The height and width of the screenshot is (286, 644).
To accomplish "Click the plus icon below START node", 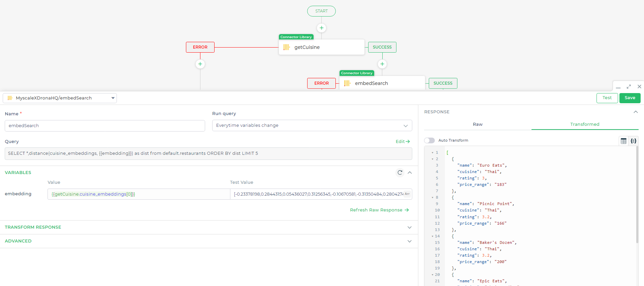I will [321, 28].
